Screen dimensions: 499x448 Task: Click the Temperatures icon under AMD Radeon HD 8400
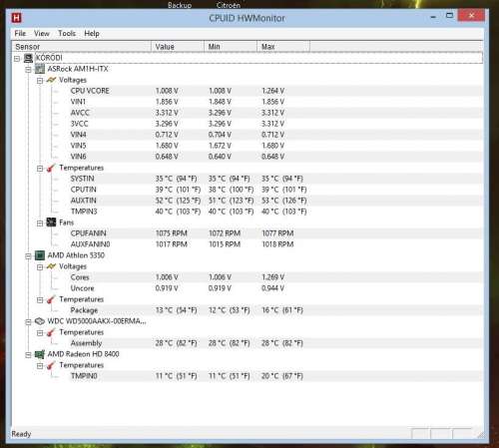coord(51,365)
